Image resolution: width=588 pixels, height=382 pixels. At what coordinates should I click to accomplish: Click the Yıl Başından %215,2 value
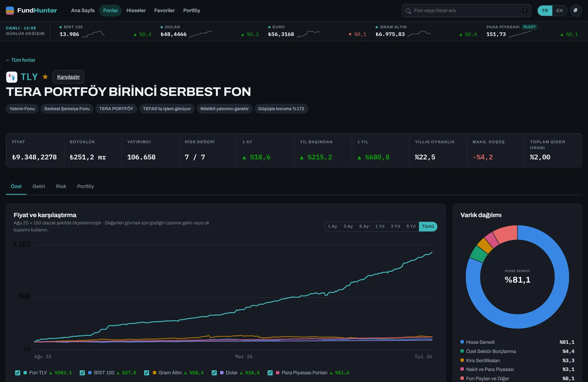click(x=316, y=157)
